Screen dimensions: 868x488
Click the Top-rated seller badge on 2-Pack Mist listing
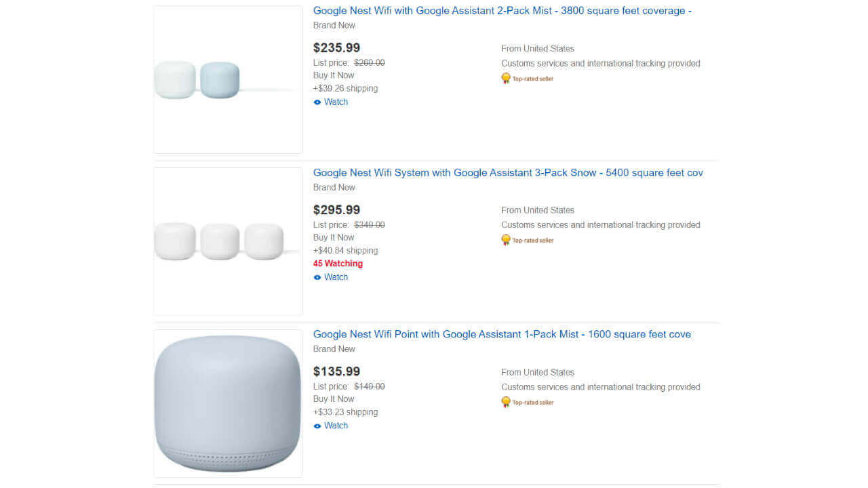[x=527, y=79]
